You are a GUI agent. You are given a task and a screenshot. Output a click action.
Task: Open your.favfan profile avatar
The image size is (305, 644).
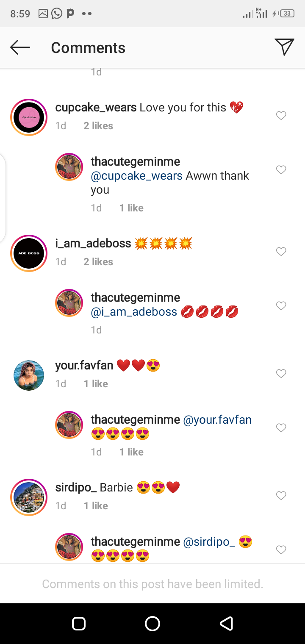click(x=29, y=375)
